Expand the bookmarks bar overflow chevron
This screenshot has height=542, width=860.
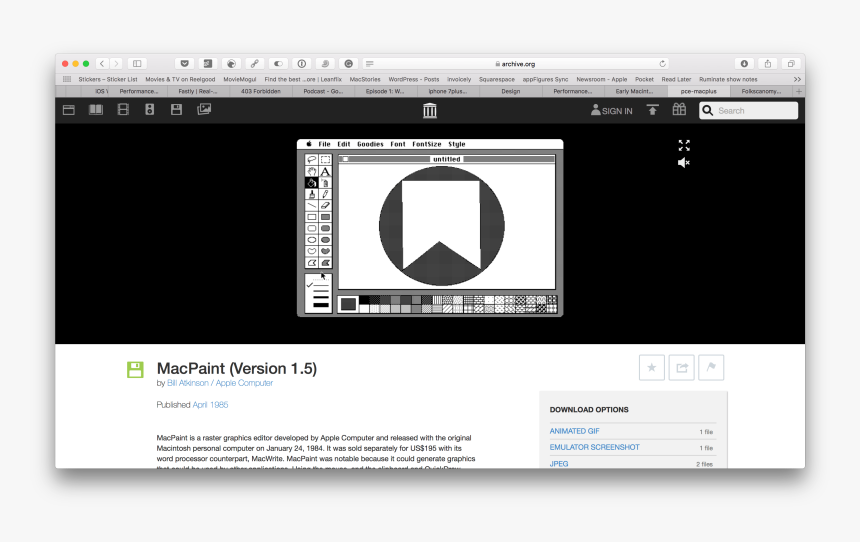point(797,79)
